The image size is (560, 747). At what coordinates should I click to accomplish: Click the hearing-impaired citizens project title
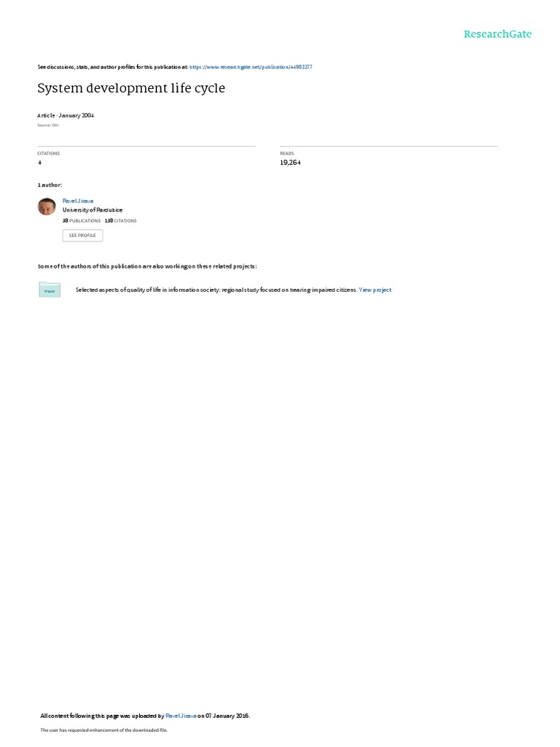(x=216, y=290)
